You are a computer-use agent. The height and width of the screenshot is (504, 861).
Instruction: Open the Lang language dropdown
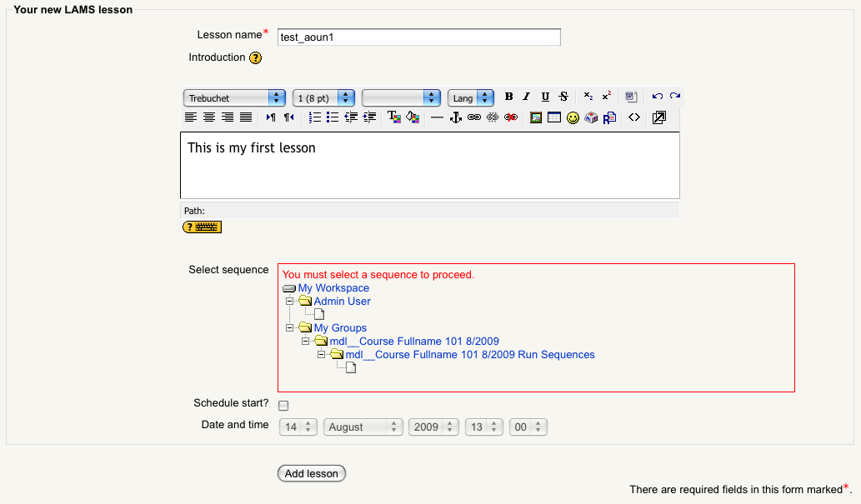[x=470, y=98]
